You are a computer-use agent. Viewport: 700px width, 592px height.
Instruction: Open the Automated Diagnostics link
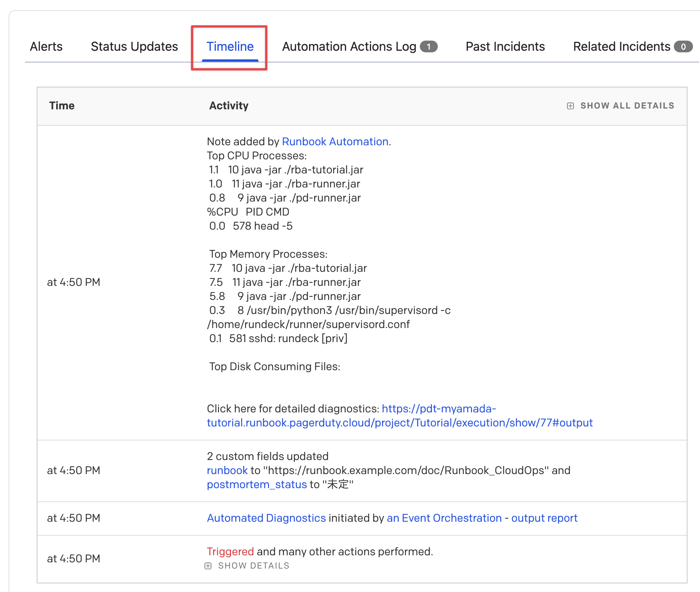[x=266, y=518]
